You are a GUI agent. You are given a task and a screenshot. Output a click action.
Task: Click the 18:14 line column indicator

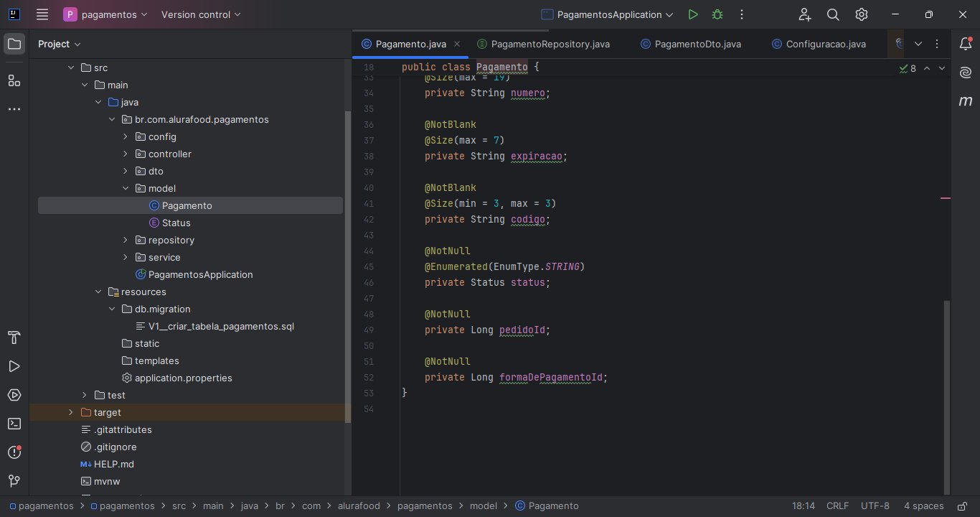coord(804,506)
